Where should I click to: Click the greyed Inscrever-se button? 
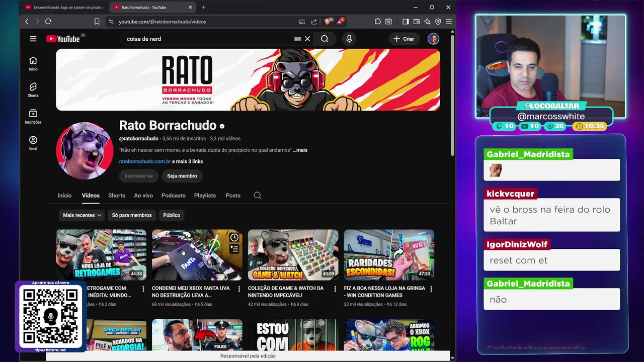point(139,176)
